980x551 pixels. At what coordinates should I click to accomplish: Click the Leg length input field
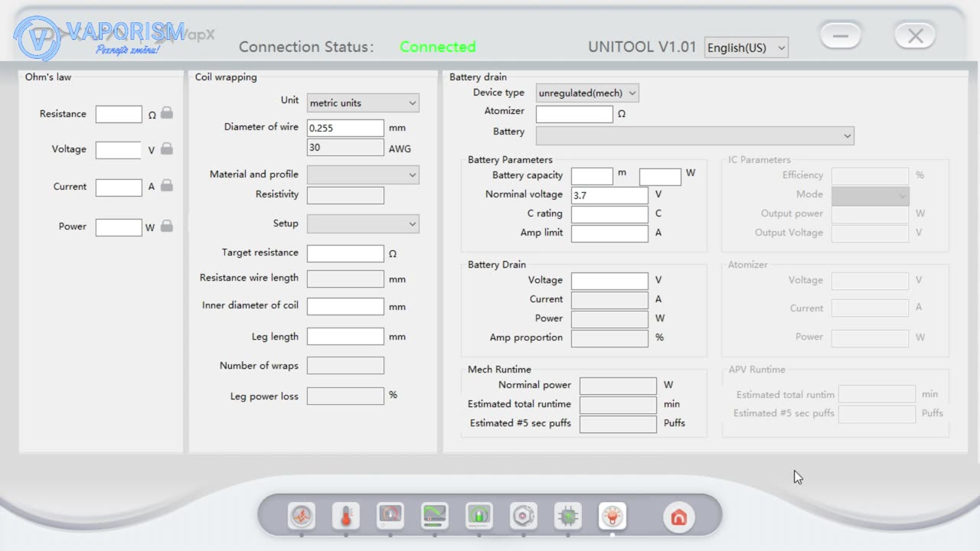click(x=345, y=336)
